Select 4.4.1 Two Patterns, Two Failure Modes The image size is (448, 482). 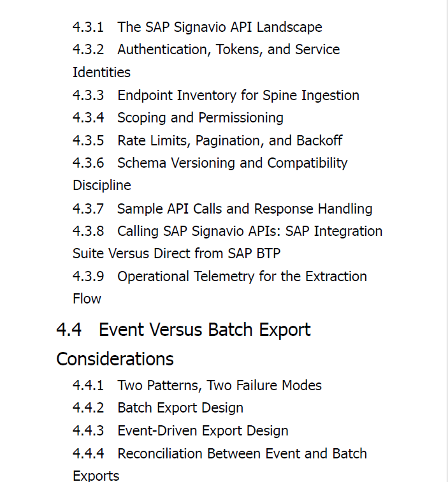(197, 386)
